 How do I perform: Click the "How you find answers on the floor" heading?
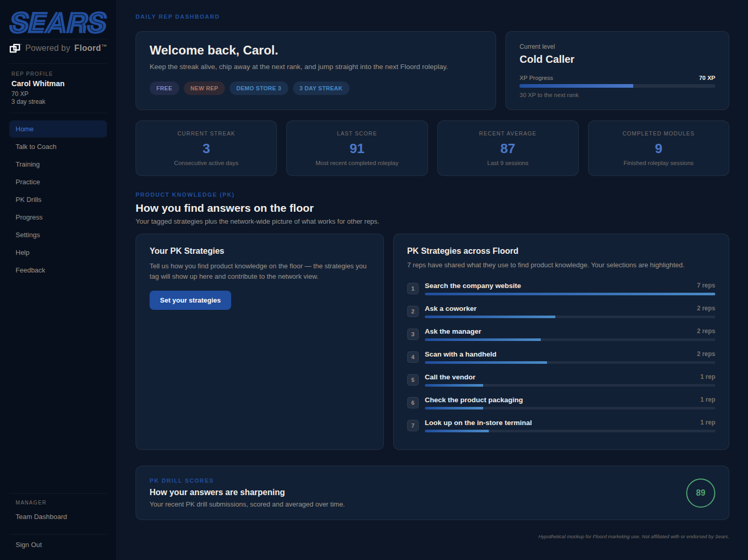[224, 208]
